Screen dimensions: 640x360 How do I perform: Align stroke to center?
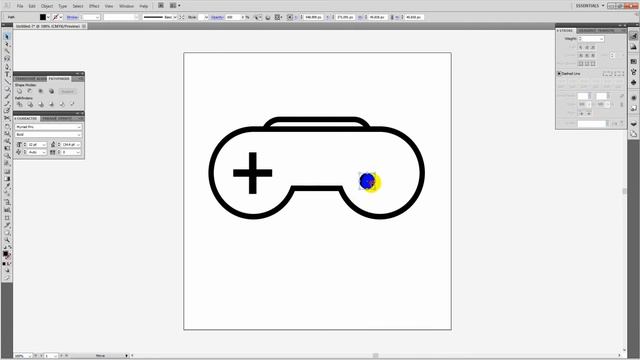point(581,63)
